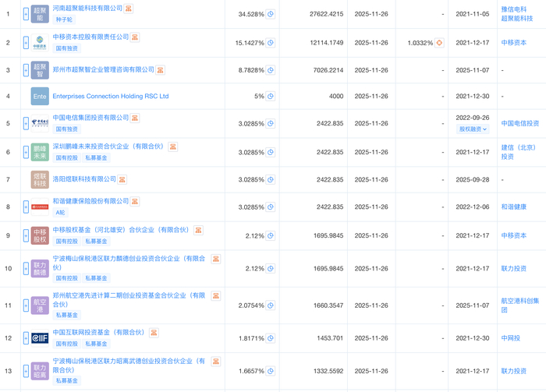
Task: Click the 12114.1749 amount cell
Action: 327,43
